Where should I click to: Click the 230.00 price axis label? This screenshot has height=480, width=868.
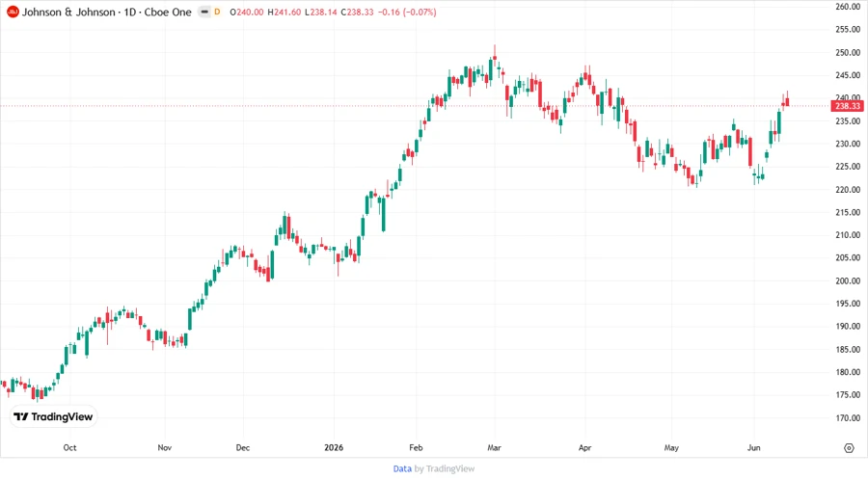tap(848, 144)
